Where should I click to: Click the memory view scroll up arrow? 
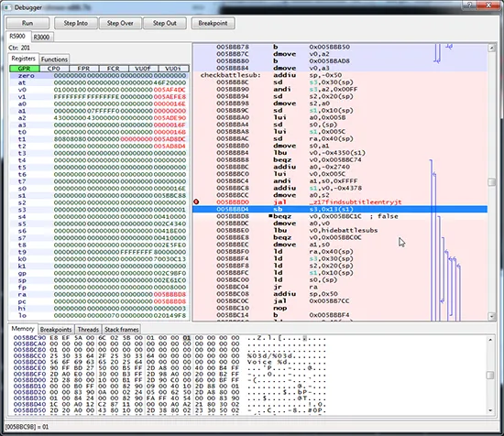click(490, 340)
